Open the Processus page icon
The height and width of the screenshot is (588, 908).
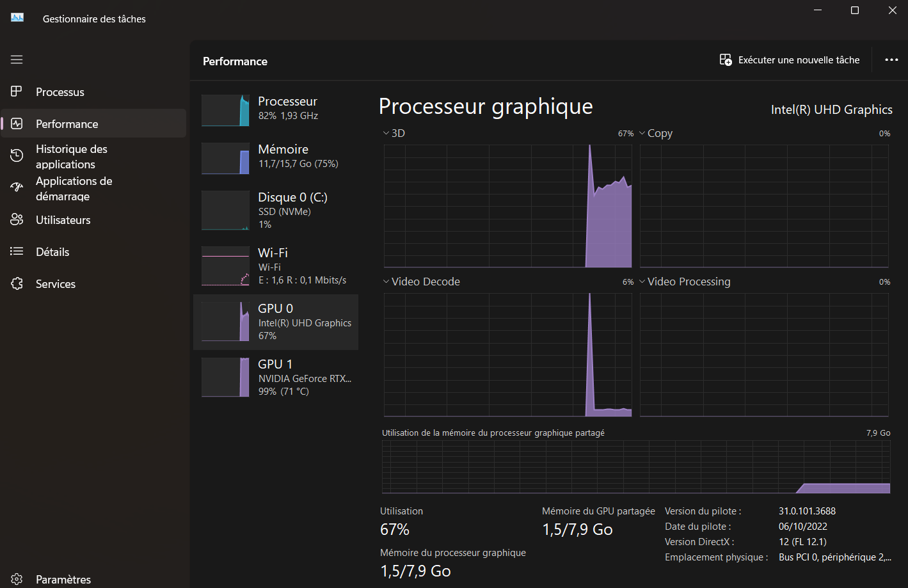coord(17,91)
